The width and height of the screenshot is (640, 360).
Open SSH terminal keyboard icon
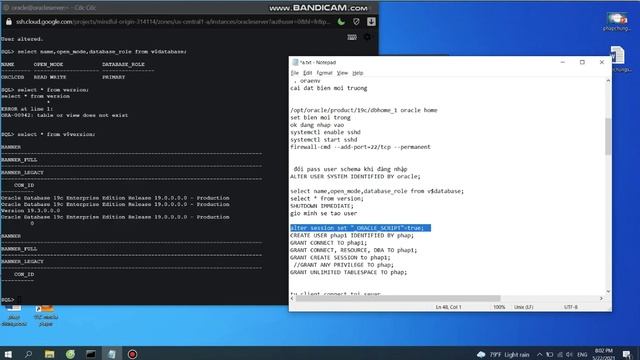pos(352,37)
